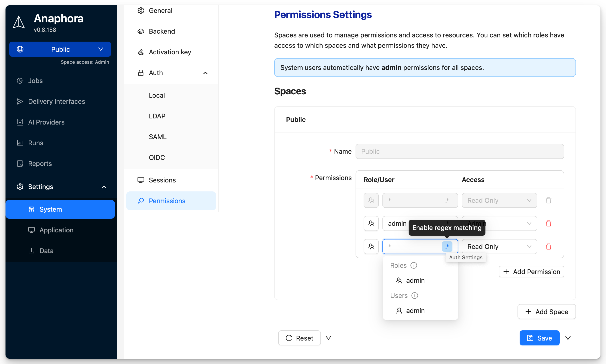This screenshot has height=364, width=606.
Task: Open the Public space selector dropdown
Action: [60, 49]
